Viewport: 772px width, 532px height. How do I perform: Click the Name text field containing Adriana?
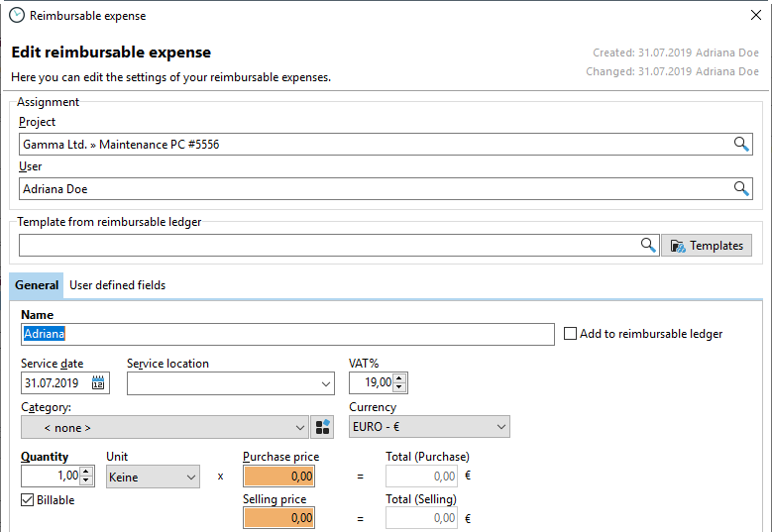287,335
